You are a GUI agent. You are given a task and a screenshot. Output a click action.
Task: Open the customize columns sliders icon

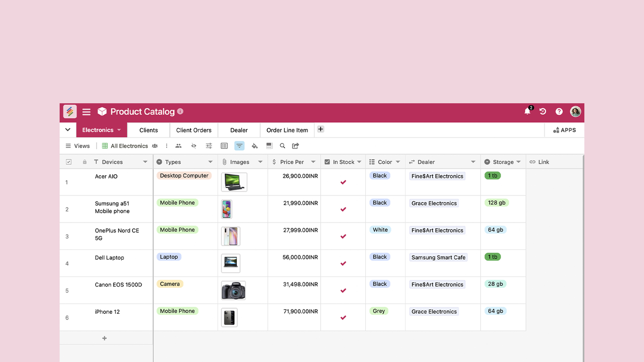click(x=209, y=146)
